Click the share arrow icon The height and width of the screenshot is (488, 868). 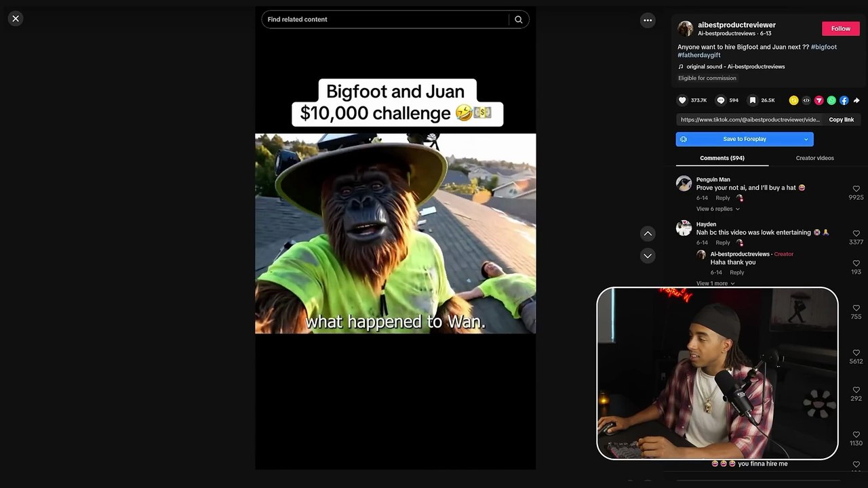[856, 100]
